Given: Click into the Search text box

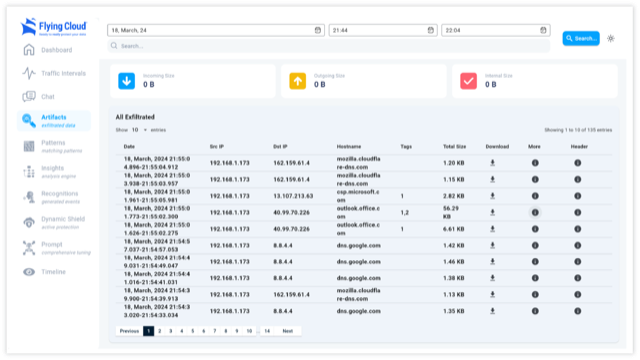Looking at the screenshot, I should pos(329,46).
